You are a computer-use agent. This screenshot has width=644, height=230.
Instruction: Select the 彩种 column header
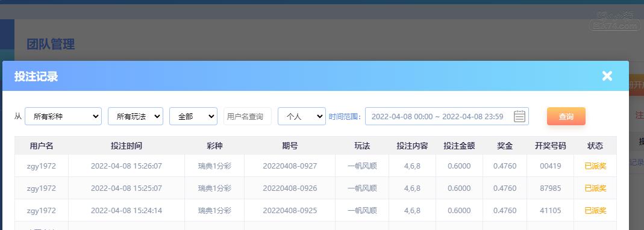pos(214,146)
